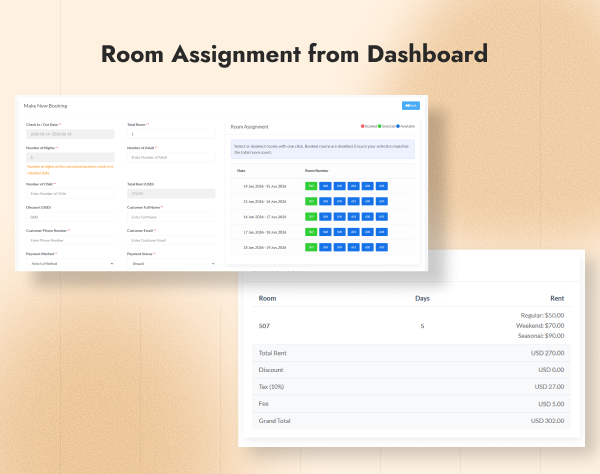Click the green Selected legend dot
Image resolution: width=600 pixels, height=474 pixels.
pyautogui.click(x=380, y=126)
